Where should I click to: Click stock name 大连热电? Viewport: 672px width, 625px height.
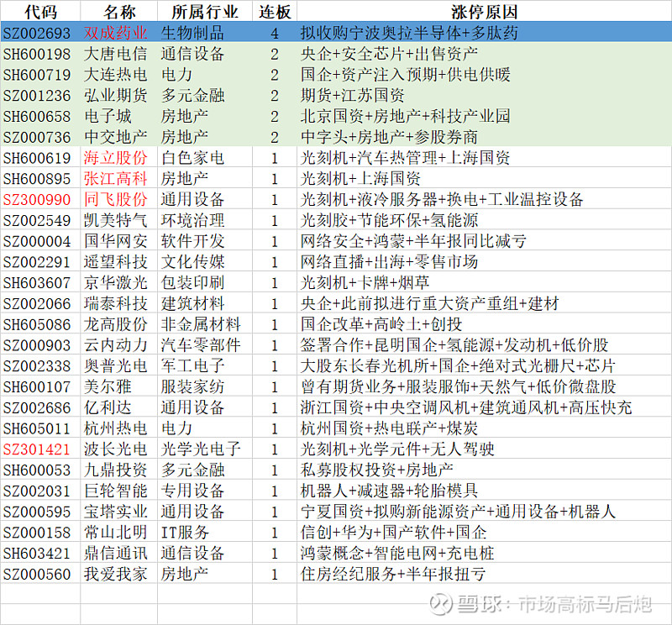[116, 75]
